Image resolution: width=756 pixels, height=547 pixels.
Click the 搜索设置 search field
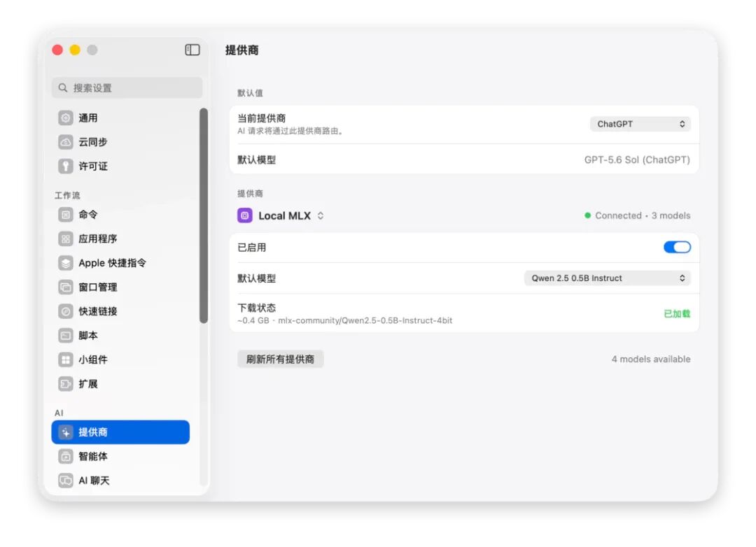(127, 87)
